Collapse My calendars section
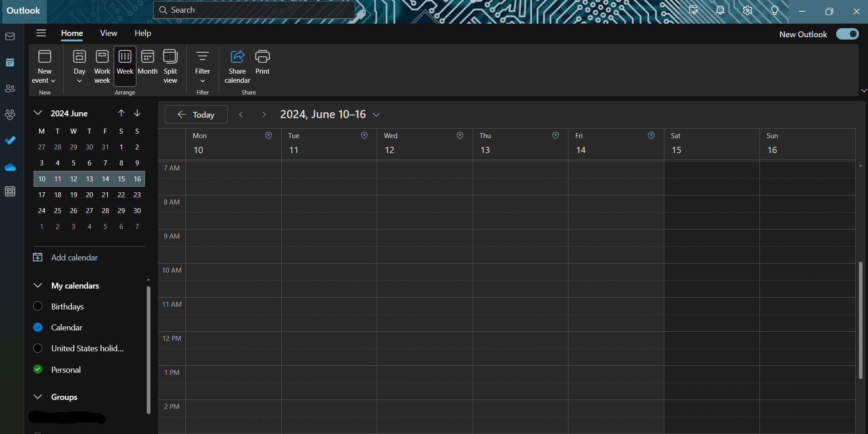Screen dimensions: 868x434 [38, 285]
